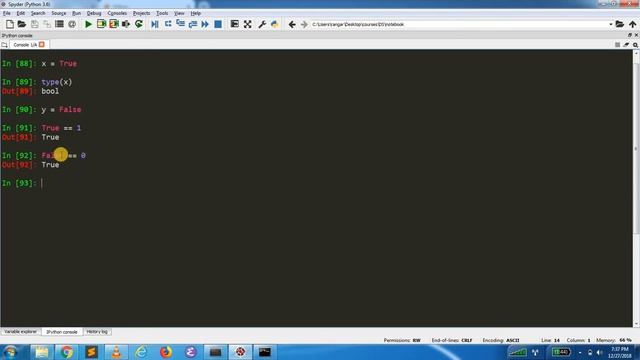640x360 pixels.
Task: Go back with the left arrow icon
Action: coord(292,24)
